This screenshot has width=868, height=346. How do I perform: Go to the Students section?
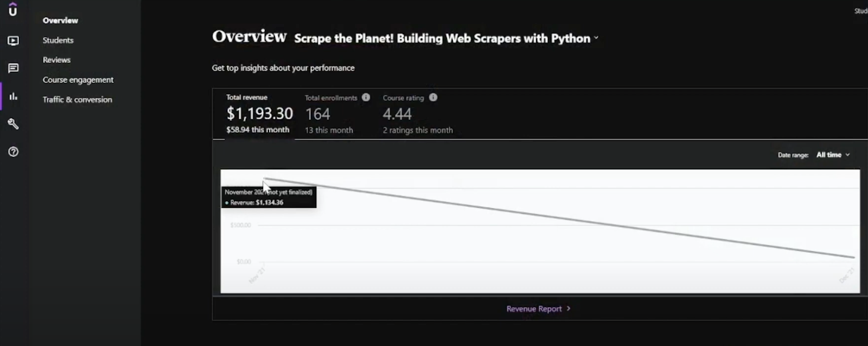click(58, 40)
